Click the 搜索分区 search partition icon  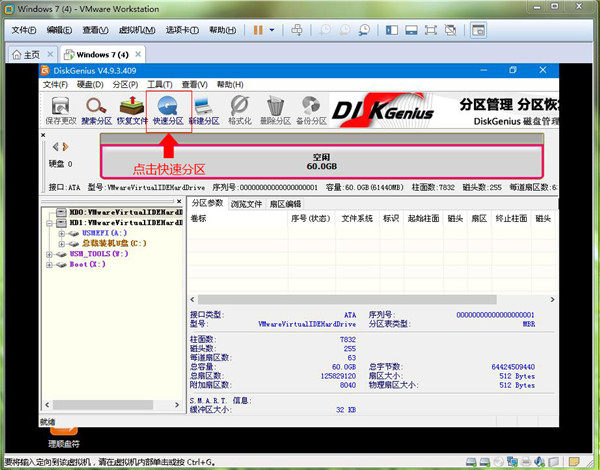click(96, 111)
